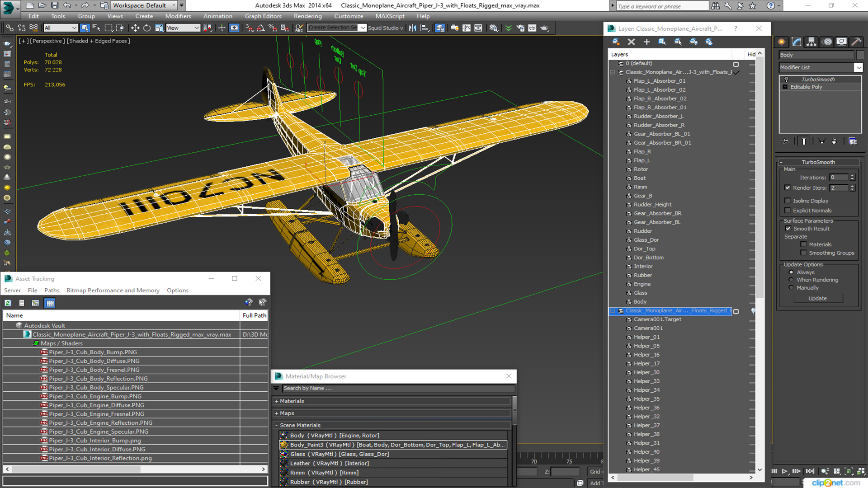Click Go to End playback button
Image resolution: width=868 pixels, height=488 pixels.
810,471
